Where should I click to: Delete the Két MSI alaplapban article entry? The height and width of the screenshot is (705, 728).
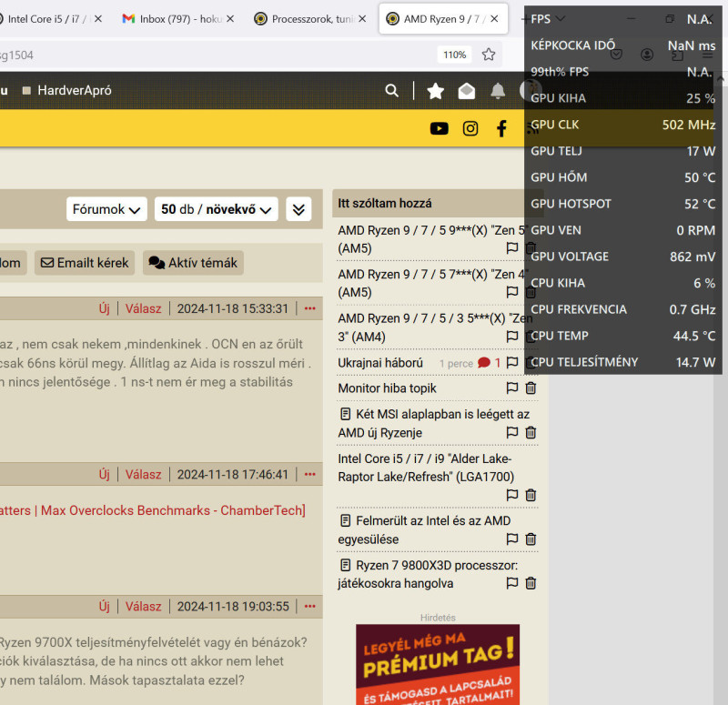(x=531, y=433)
